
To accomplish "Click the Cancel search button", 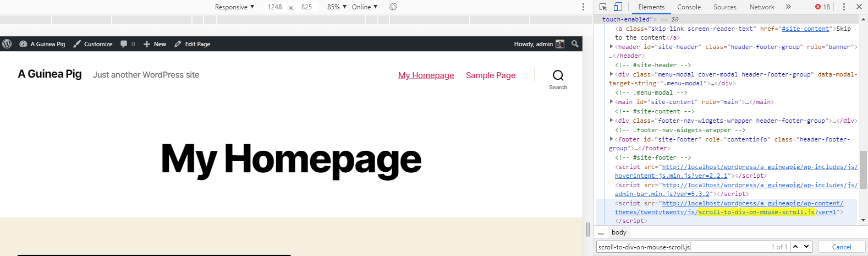I will pyautogui.click(x=841, y=247).
